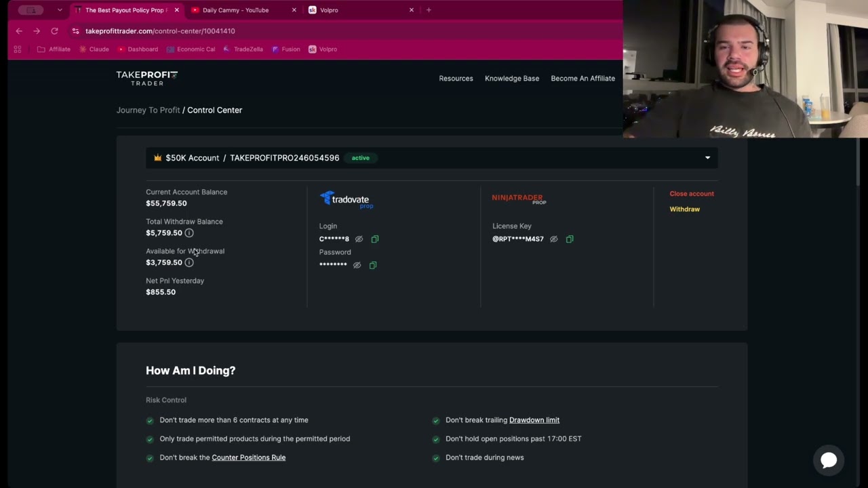Switch to the Volpro tab

(x=361, y=10)
